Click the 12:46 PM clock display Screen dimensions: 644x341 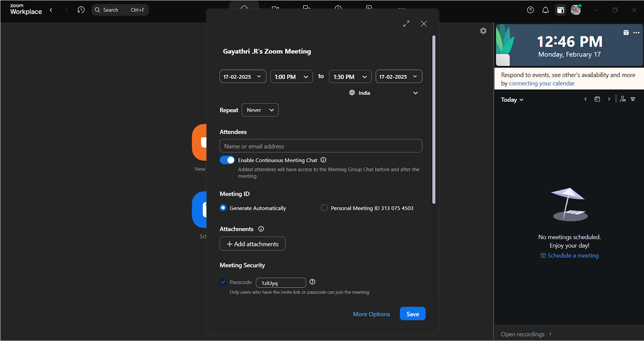[570, 41]
